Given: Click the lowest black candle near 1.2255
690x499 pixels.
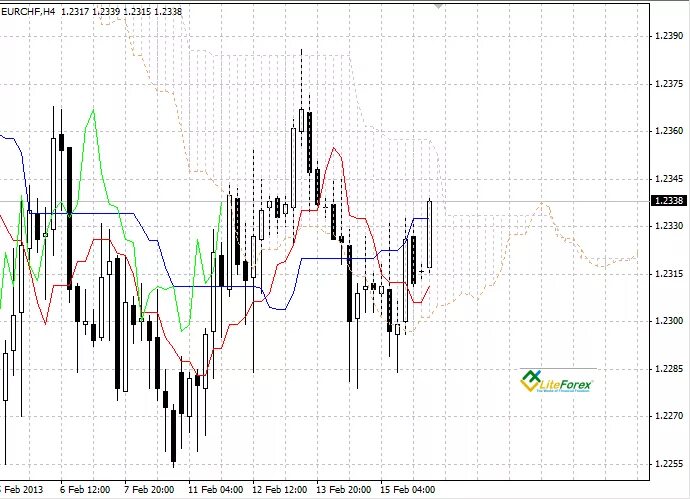Looking at the screenshot, I should pos(173,436).
